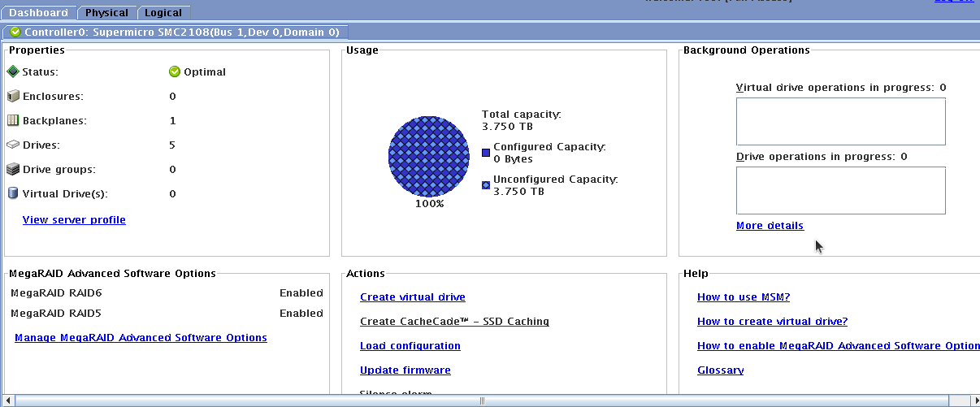Click the MegaRAID RAID6 row label
This screenshot has width=980, height=407.
56,292
